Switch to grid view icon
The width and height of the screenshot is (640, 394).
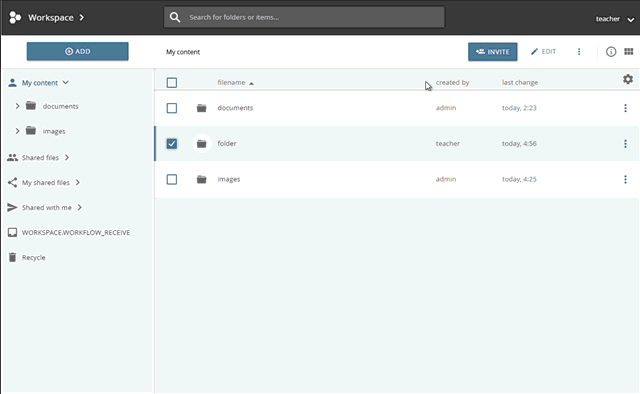pyautogui.click(x=629, y=51)
